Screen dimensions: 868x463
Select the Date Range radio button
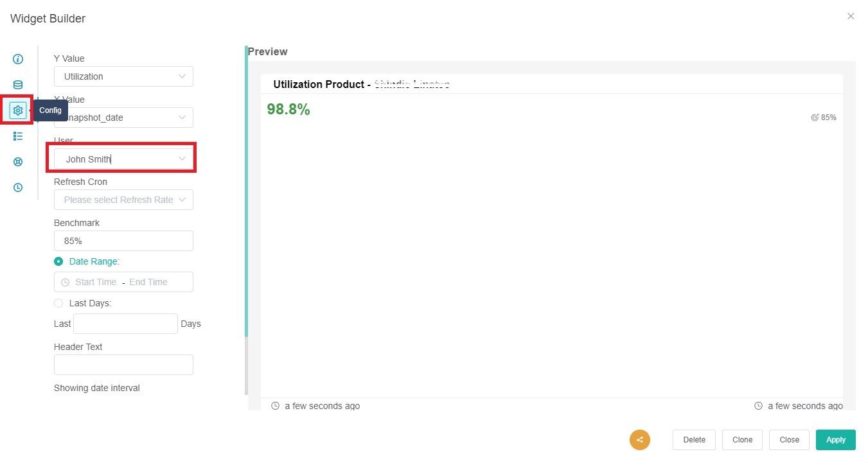(58, 261)
